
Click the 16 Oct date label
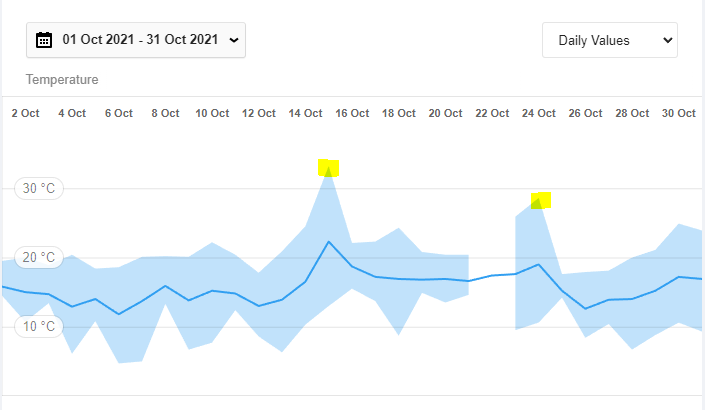(352, 114)
